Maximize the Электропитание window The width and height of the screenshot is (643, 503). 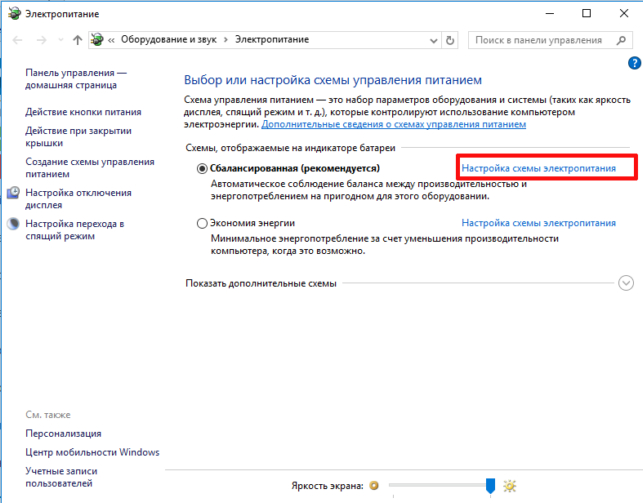point(586,14)
